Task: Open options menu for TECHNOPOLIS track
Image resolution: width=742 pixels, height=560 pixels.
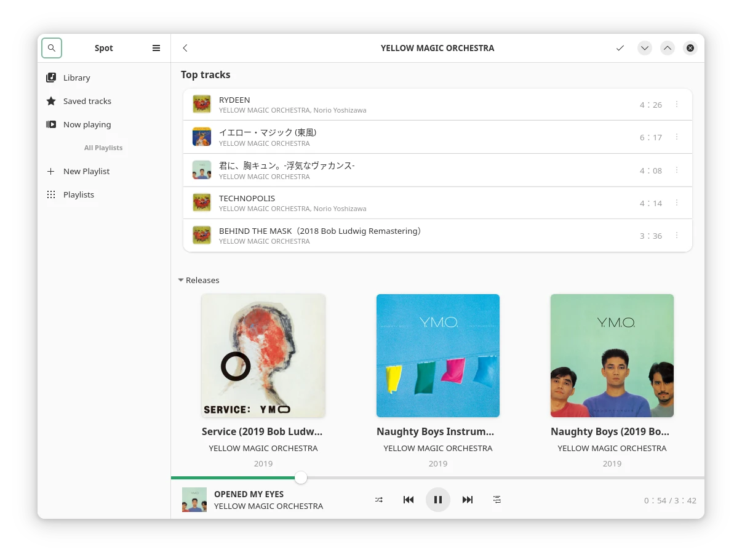Action: (677, 203)
